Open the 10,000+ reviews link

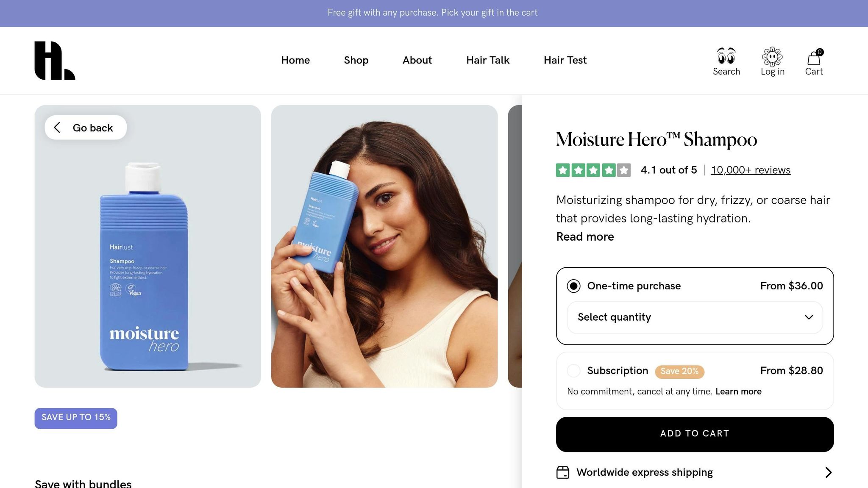[x=751, y=170]
